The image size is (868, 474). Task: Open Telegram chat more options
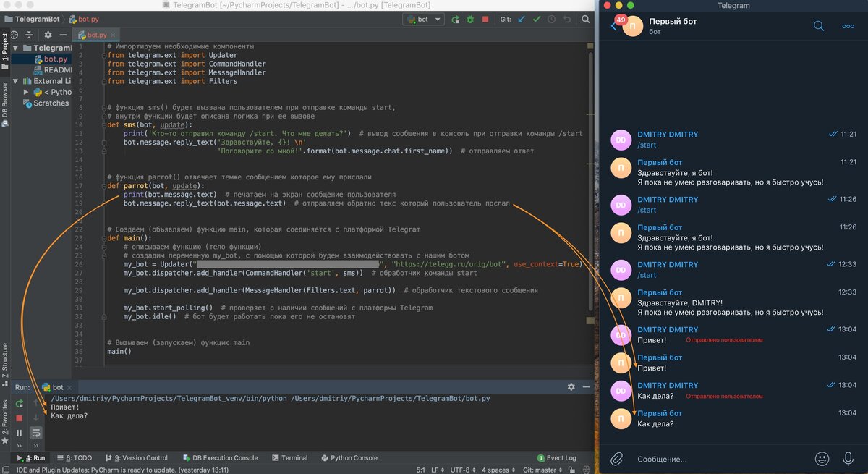click(848, 26)
